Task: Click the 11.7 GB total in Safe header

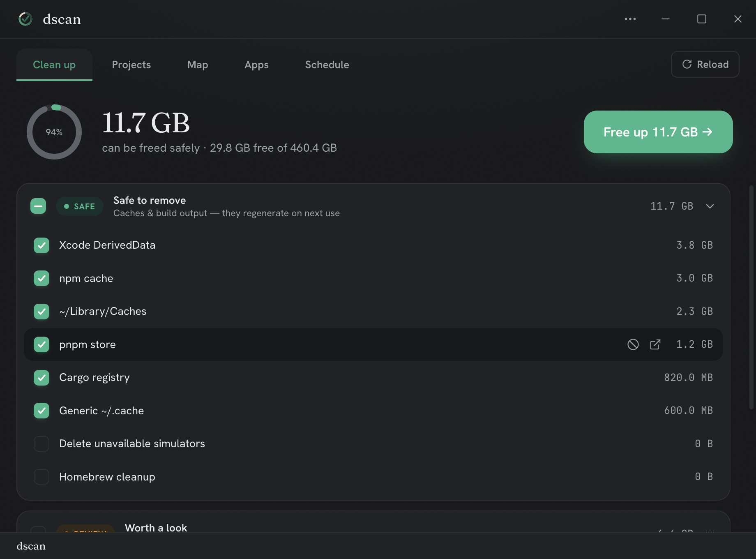Action: pos(672,206)
